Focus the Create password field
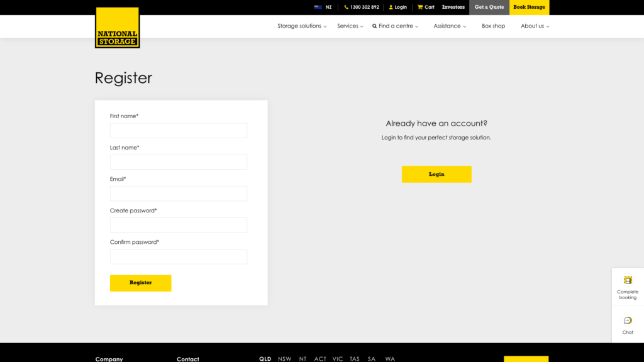Image resolution: width=644 pixels, height=362 pixels. (x=179, y=225)
